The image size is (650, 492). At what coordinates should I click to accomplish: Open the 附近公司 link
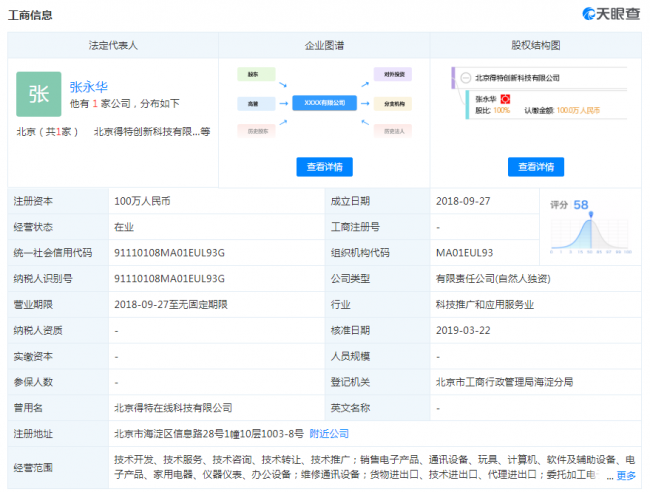point(329,434)
